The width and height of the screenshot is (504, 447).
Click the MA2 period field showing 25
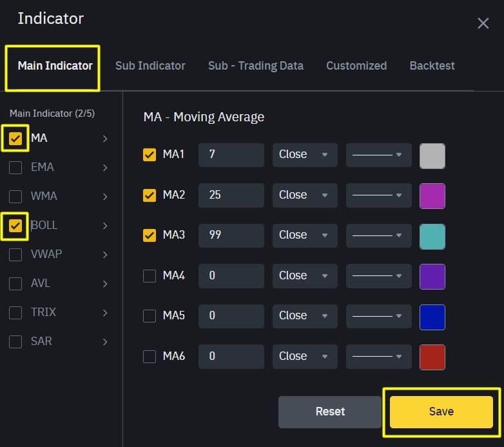[x=231, y=195]
